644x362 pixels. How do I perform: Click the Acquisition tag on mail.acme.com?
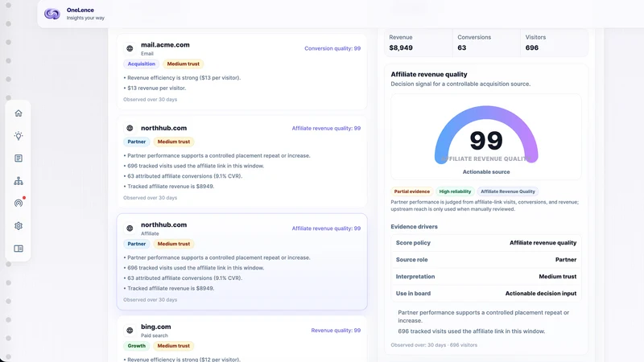point(142,64)
